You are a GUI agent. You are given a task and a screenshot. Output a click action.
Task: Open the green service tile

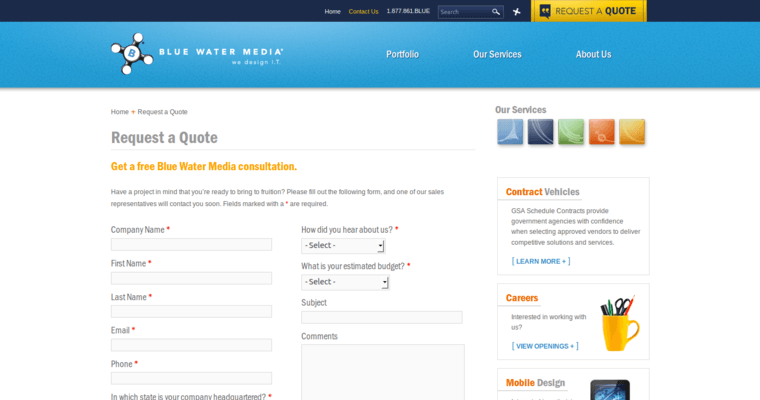click(x=571, y=132)
